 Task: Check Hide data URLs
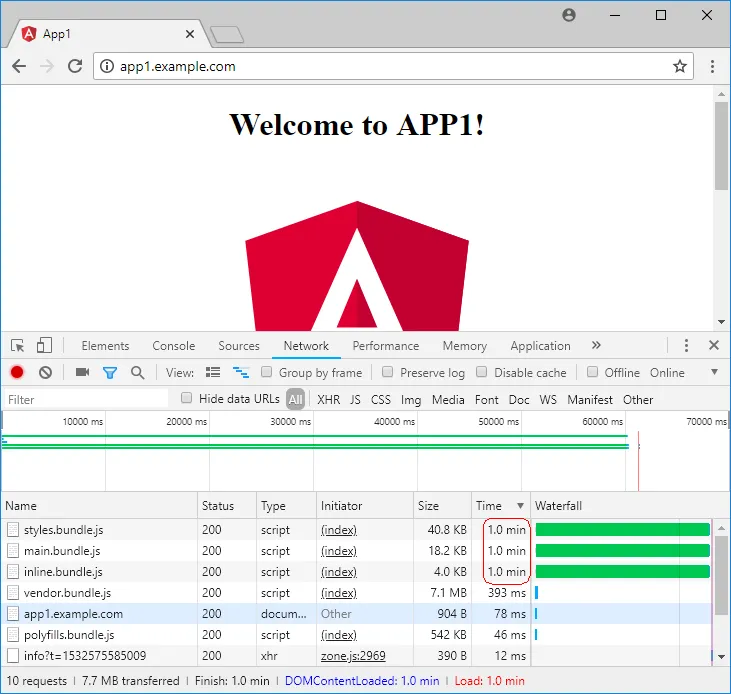coord(186,398)
